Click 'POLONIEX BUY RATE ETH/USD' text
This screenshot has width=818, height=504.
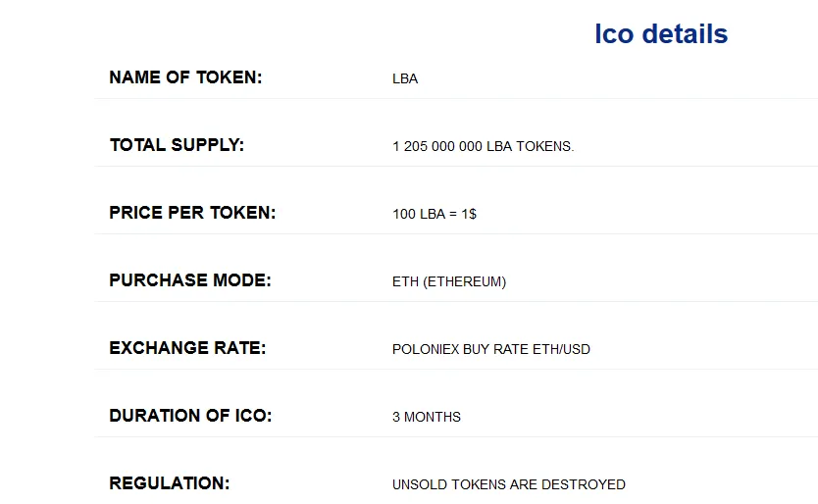[491, 350]
